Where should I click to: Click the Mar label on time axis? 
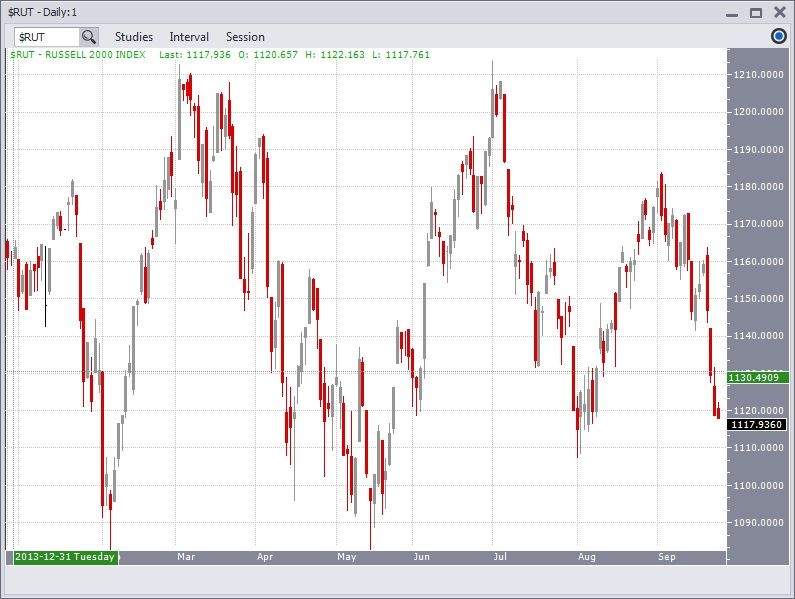click(186, 556)
